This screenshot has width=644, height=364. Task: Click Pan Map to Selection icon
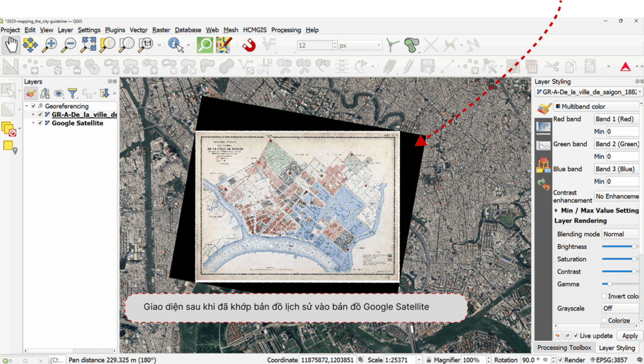point(30,45)
